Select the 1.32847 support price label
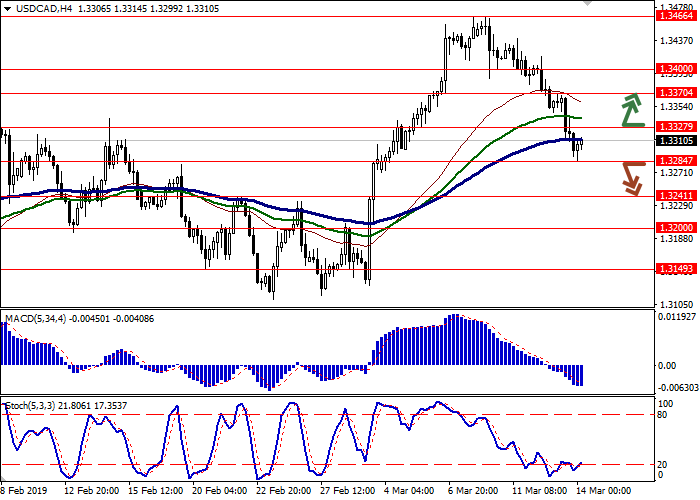Viewport: 700px width, 500px height. (x=676, y=161)
